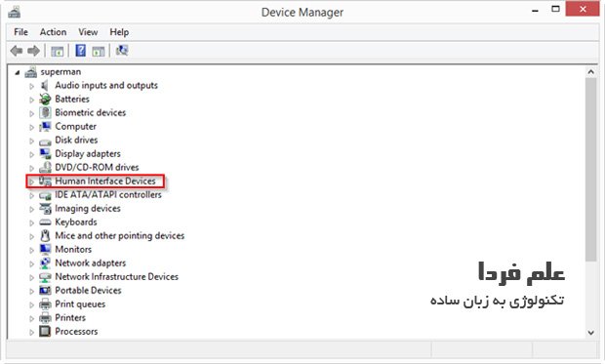Click the Printers category icon

[x=45, y=318]
